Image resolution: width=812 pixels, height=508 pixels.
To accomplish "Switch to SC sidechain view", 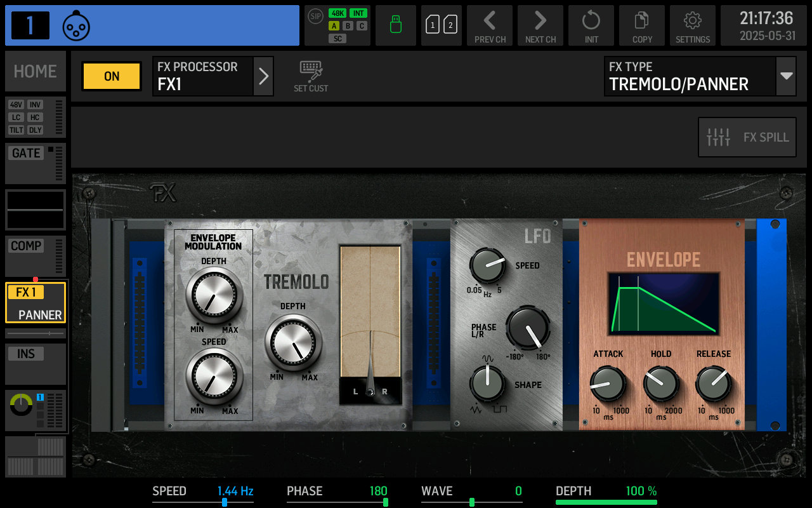I will (x=338, y=38).
